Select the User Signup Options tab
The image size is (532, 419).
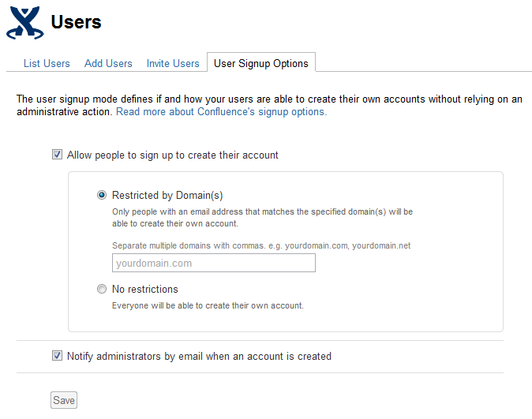(261, 63)
